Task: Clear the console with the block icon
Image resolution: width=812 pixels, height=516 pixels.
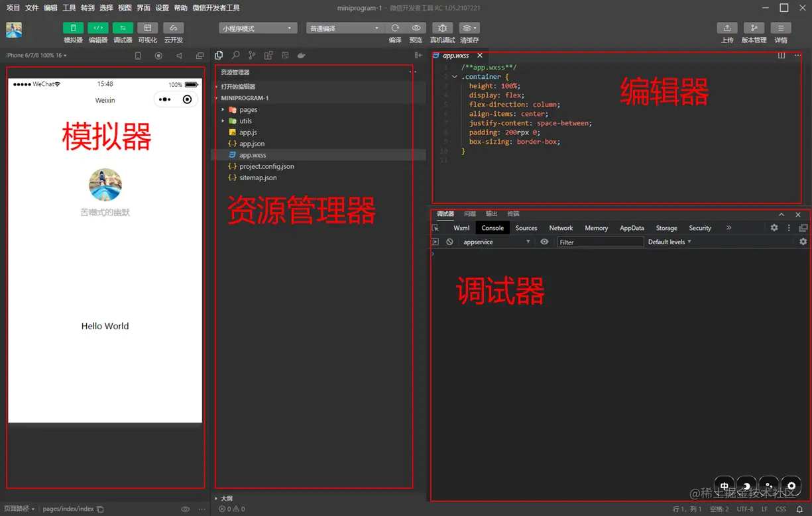Action: [449, 242]
